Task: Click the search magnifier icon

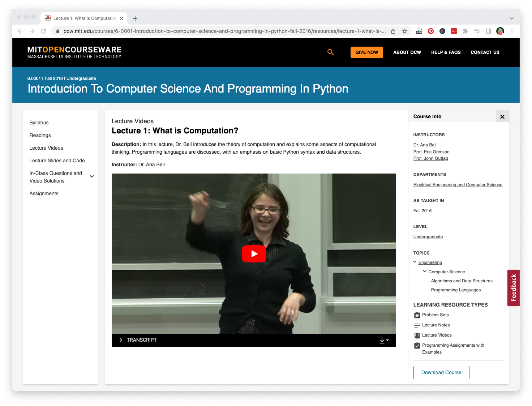Action: pyautogui.click(x=330, y=52)
